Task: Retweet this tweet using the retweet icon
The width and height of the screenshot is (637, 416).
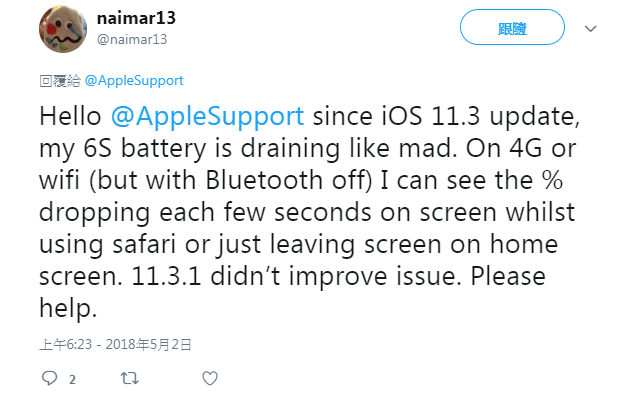Action: (129, 379)
